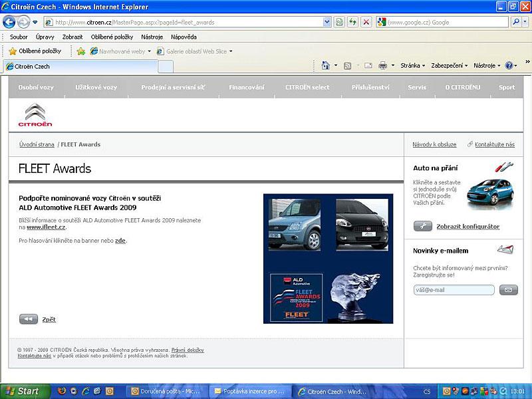Click the Stop loading red X icon
The width and height of the screenshot is (532, 399).
pyautogui.click(x=366, y=23)
